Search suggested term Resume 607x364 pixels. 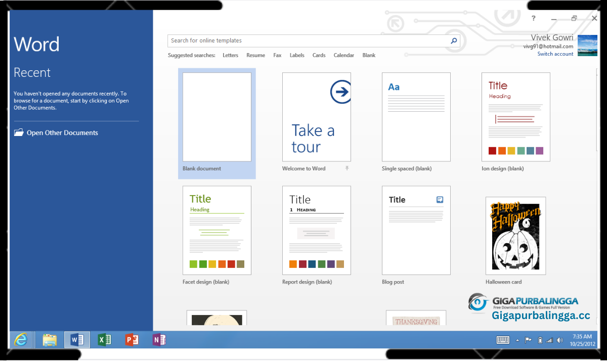pos(255,55)
